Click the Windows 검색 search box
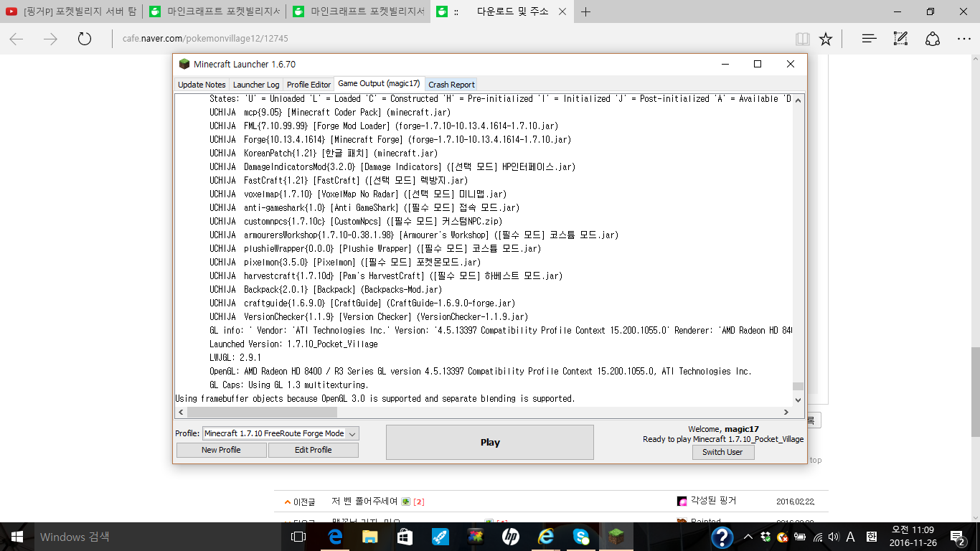Viewport: 980px width, 551px height. pyautogui.click(x=158, y=537)
